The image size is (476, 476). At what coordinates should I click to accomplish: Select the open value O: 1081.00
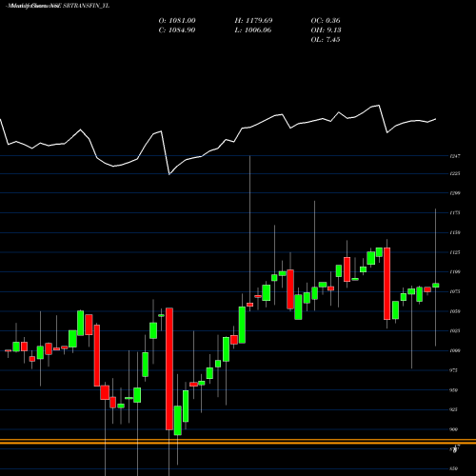(x=177, y=21)
